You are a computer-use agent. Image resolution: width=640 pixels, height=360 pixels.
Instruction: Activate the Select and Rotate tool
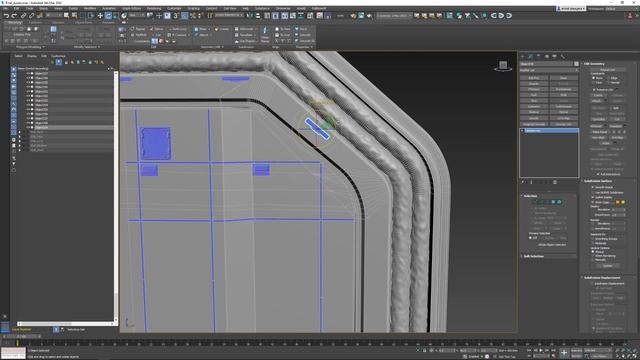108,16
